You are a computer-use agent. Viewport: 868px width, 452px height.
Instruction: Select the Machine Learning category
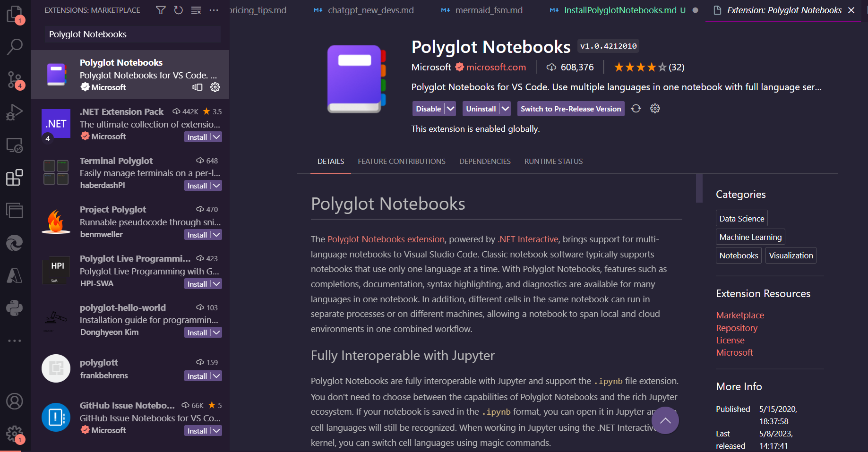tap(750, 237)
